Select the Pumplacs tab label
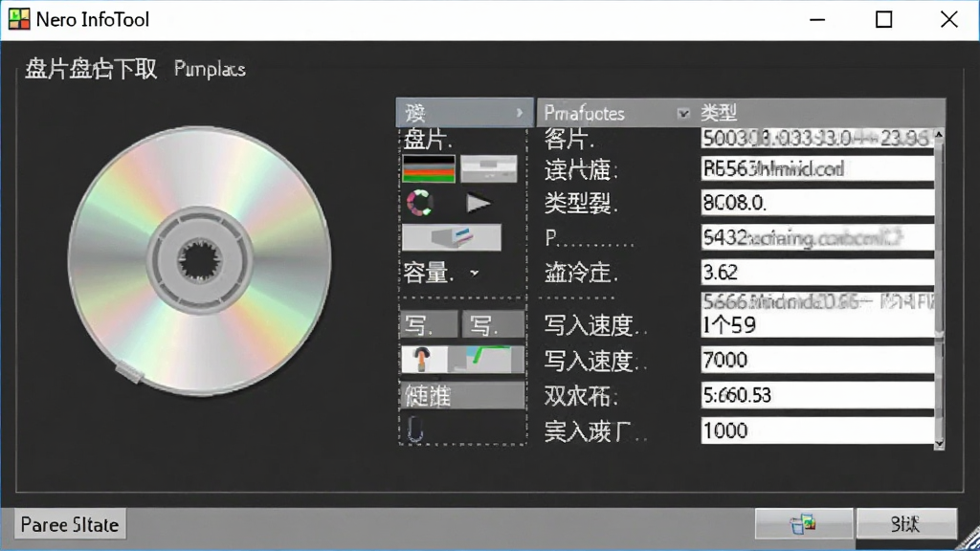 click(x=210, y=69)
